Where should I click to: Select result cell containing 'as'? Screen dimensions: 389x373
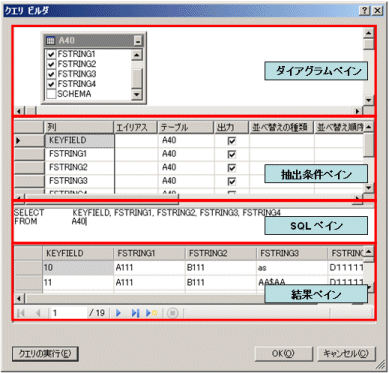pyautogui.click(x=292, y=267)
